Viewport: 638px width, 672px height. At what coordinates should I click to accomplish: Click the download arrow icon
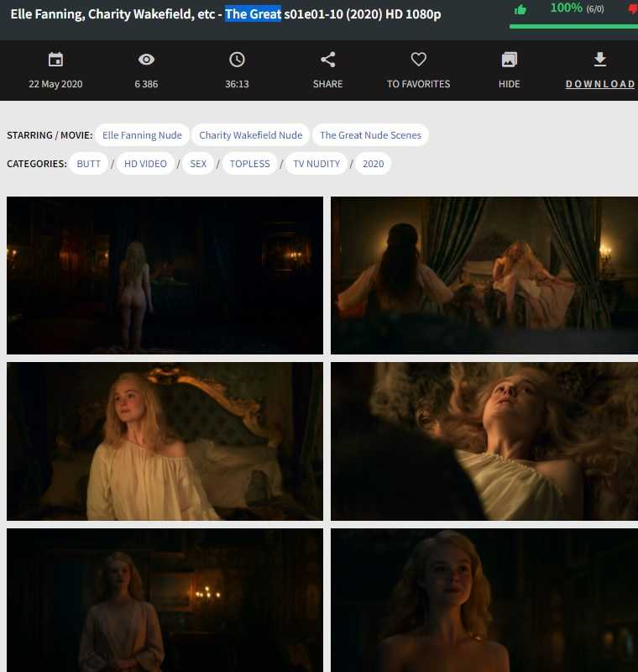click(599, 60)
